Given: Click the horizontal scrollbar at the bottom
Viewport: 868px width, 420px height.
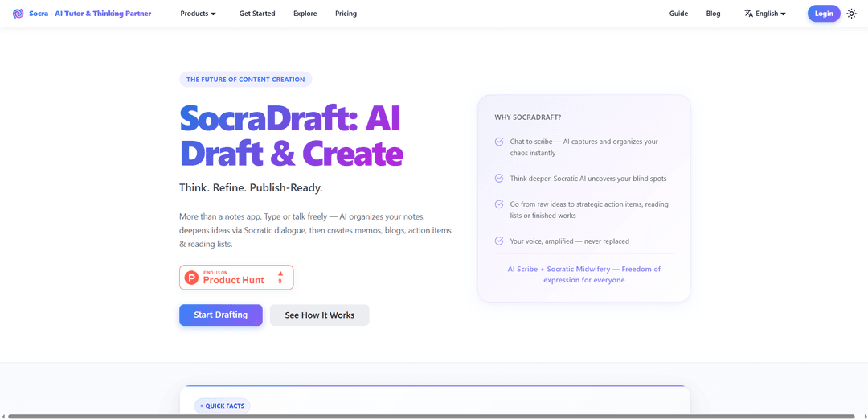Looking at the screenshot, I should (432, 416).
